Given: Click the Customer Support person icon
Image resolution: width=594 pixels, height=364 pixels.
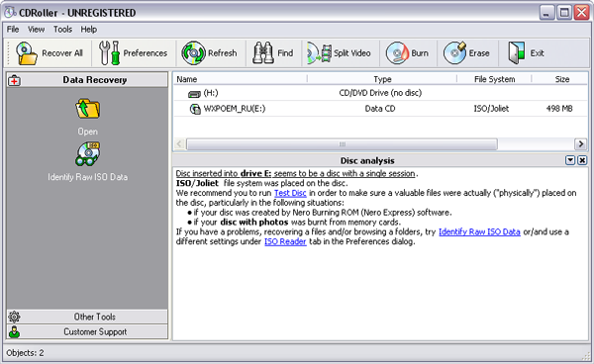Looking at the screenshot, I should click(15, 331).
